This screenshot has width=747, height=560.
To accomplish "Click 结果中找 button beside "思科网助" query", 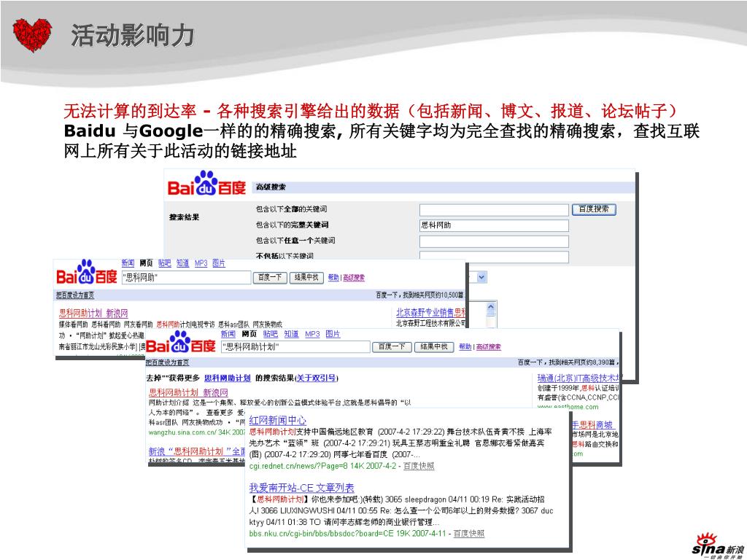I will (x=306, y=278).
